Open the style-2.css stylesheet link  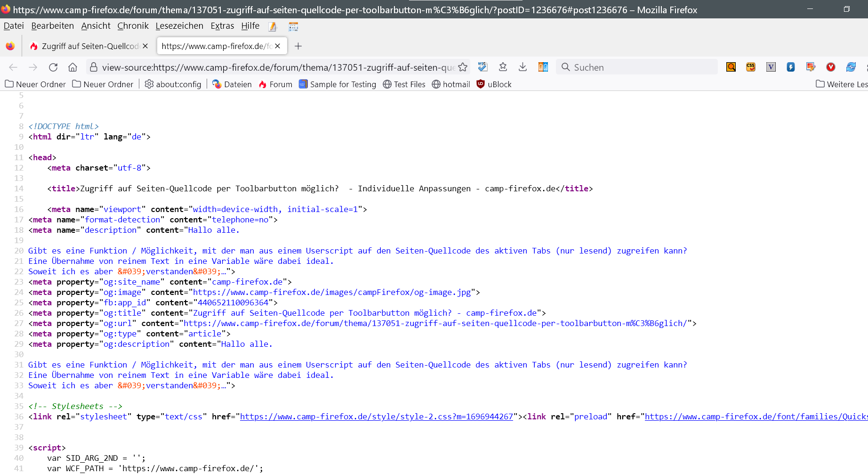coord(376,417)
